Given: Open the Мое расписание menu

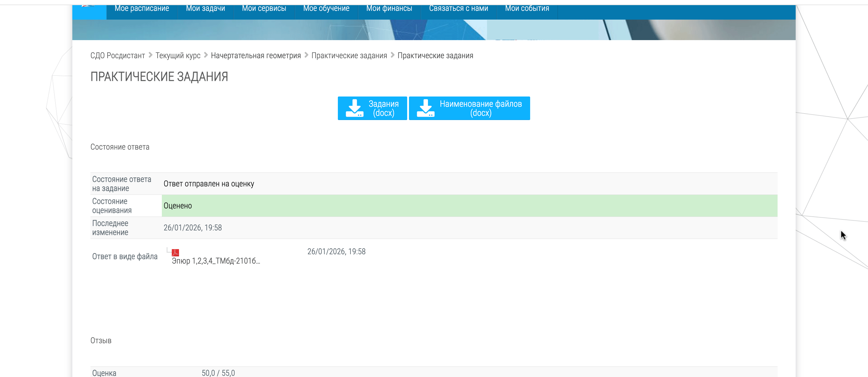Looking at the screenshot, I should tap(142, 9).
